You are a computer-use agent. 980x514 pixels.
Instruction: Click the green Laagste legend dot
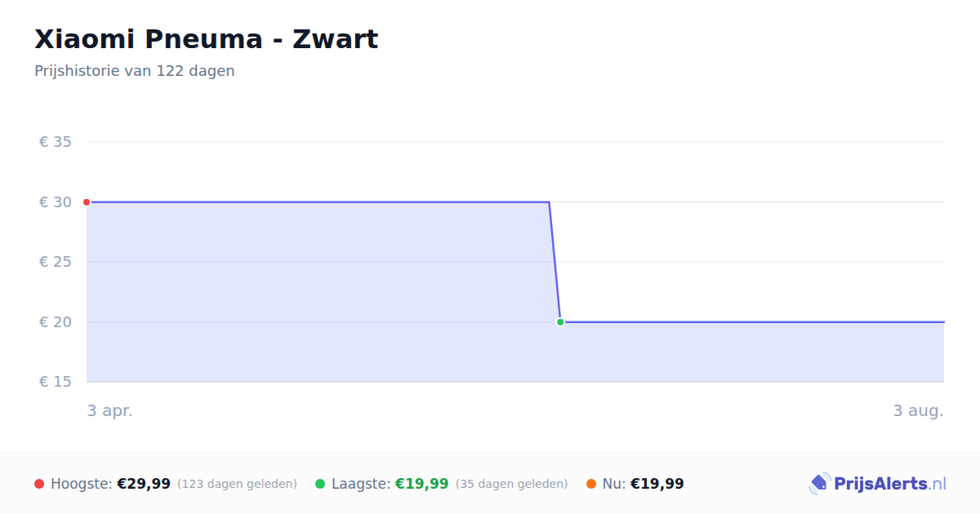320,484
